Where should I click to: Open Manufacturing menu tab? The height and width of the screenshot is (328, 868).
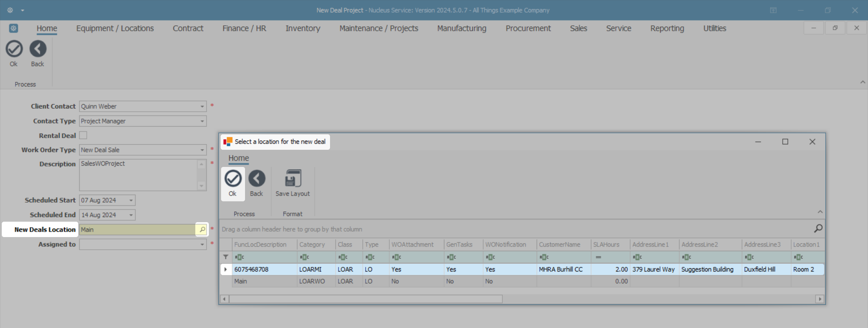(x=462, y=28)
